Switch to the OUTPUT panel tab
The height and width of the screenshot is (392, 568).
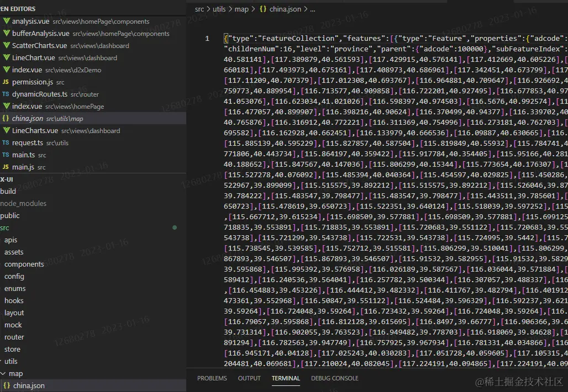click(x=249, y=378)
